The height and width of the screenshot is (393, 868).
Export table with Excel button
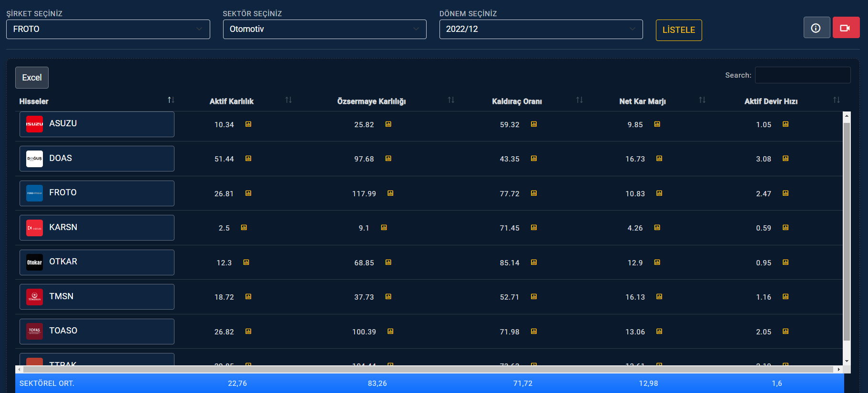[x=32, y=78]
